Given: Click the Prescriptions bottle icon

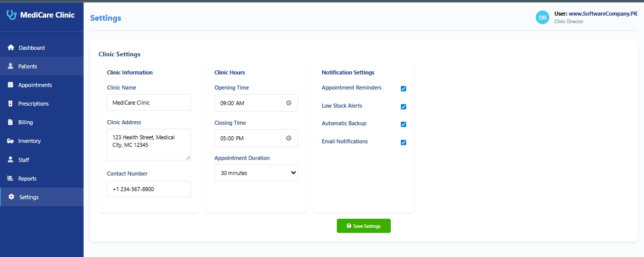Looking at the screenshot, I should click(x=11, y=104).
